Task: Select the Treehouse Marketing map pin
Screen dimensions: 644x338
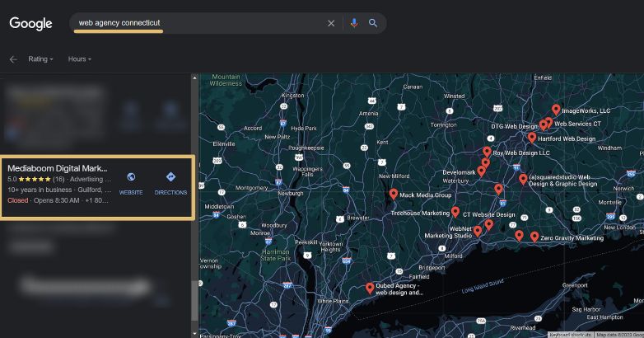Action: pos(455,212)
